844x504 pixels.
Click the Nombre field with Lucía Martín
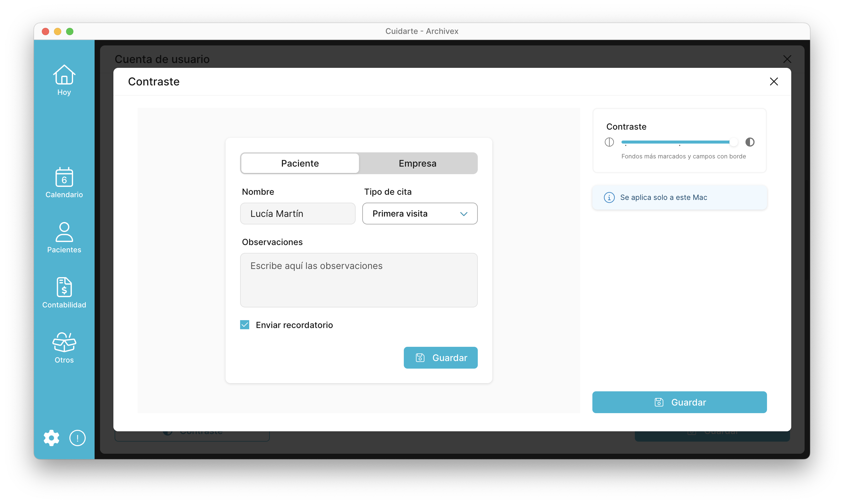[298, 214]
